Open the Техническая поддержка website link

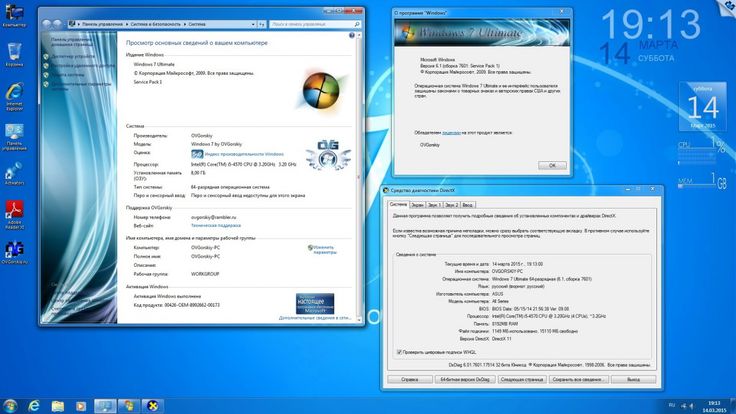(216, 225)
